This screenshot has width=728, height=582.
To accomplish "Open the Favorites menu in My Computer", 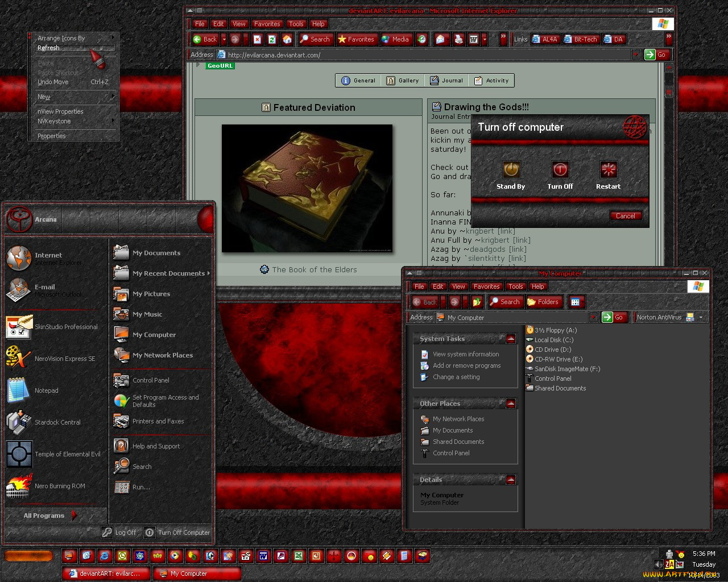I will (x=486, y=286).
